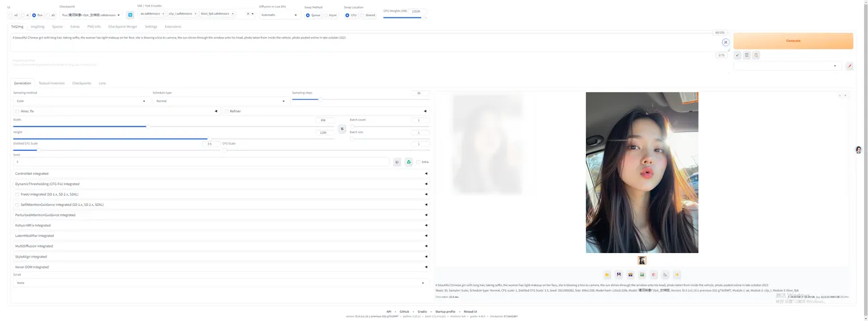The height and width of the screenshot is (321, 868).
Task: Send image to img2img icon
Action: [642, 275]
